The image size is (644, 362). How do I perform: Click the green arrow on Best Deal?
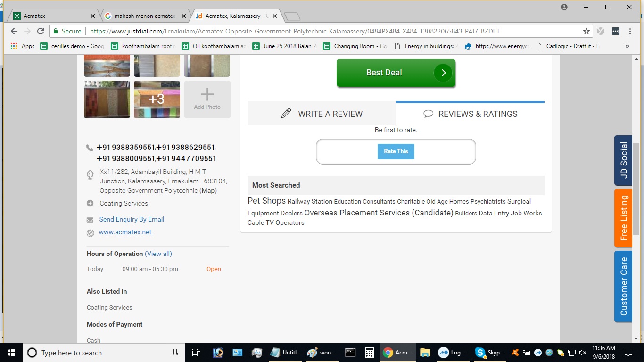[443, 73]
